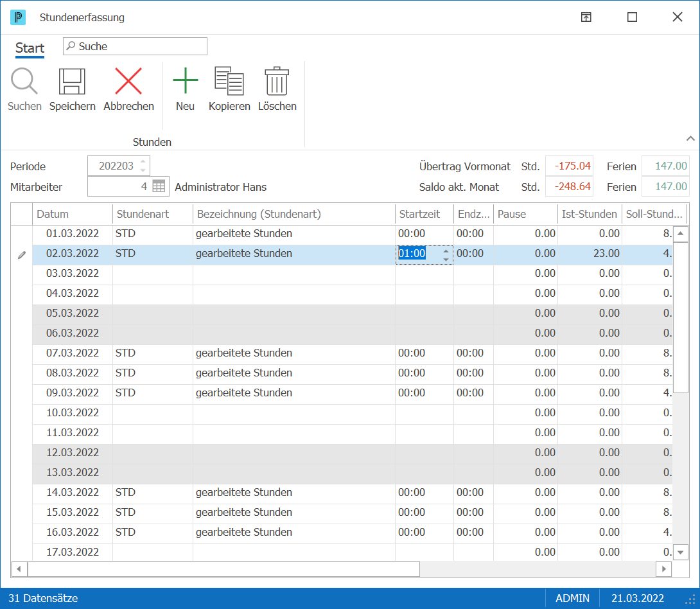The width and height of the screenshot is (700, 609).
Task: Increase the Periode value with up arrow
Action: tap(143, 162)
